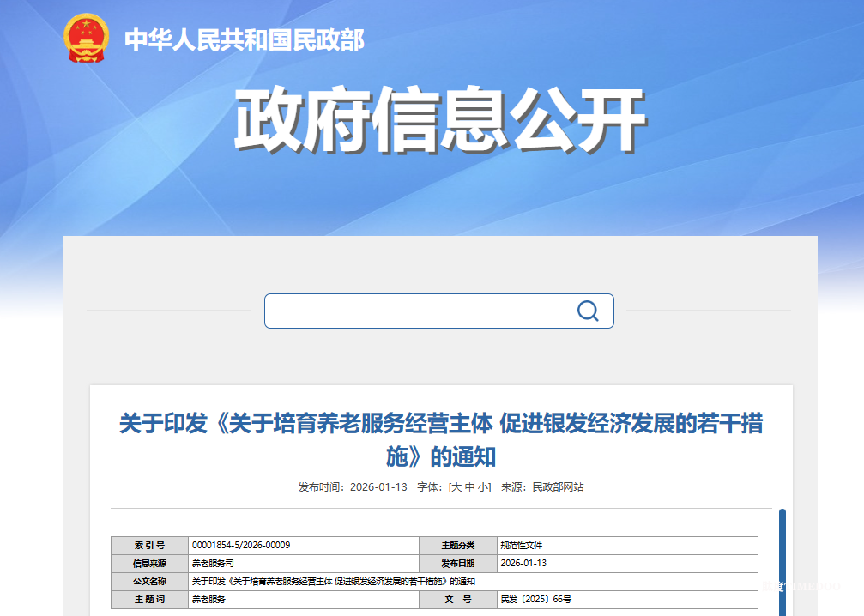
Task: Open the 中华人民共和国民政部 header title link
Action: point(245,39)
